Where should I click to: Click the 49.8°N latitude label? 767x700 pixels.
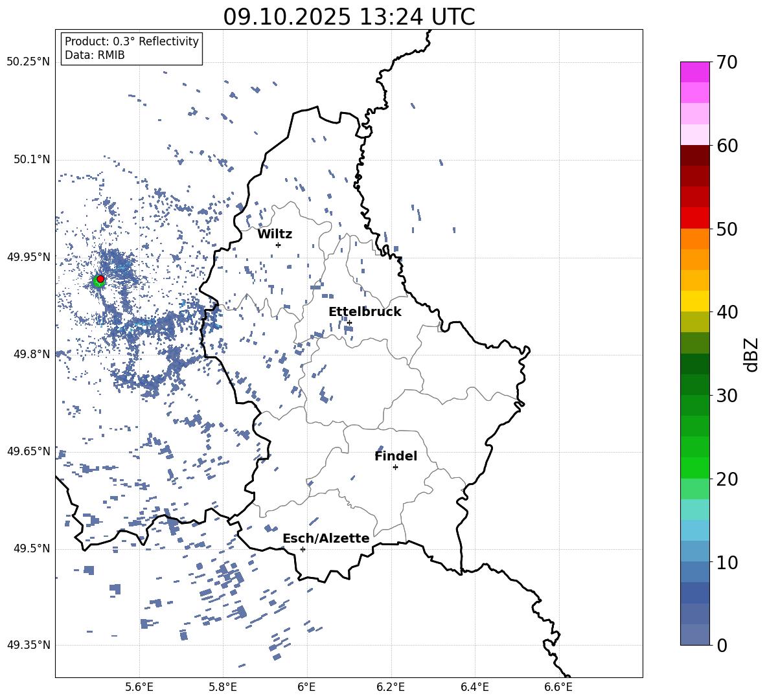tap(32, 354)
